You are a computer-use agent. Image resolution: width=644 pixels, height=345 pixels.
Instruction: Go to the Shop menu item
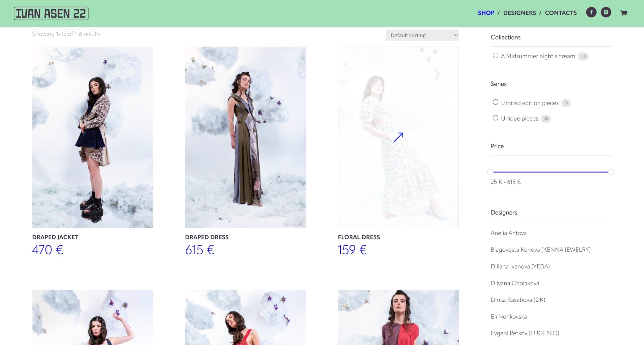click(486, 13)
